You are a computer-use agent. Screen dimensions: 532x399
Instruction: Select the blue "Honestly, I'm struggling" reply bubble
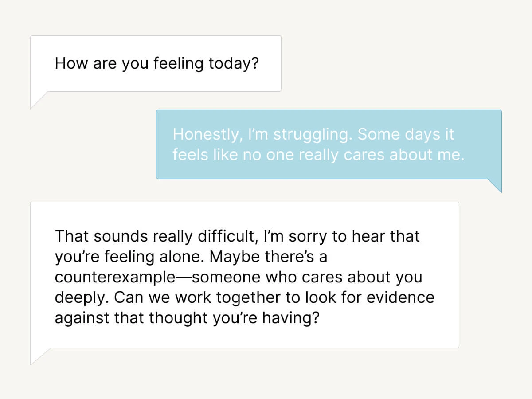tap(329, 144)
